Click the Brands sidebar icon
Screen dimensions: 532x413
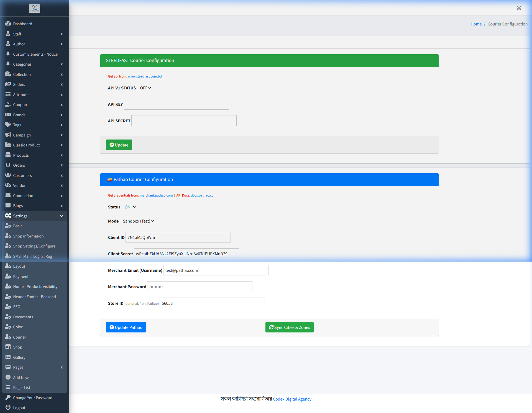point(8,115)
